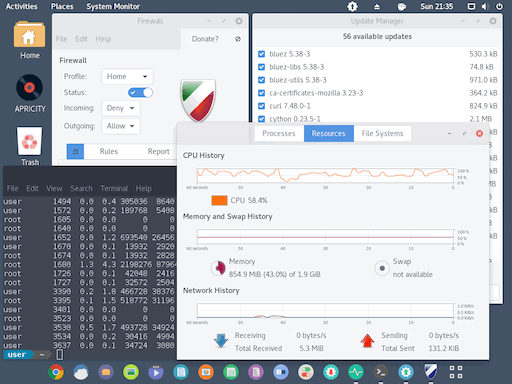Click the updates gear icon in top bar
The width and height of the screenshot is (512, 384).
[x=352, y=6]
